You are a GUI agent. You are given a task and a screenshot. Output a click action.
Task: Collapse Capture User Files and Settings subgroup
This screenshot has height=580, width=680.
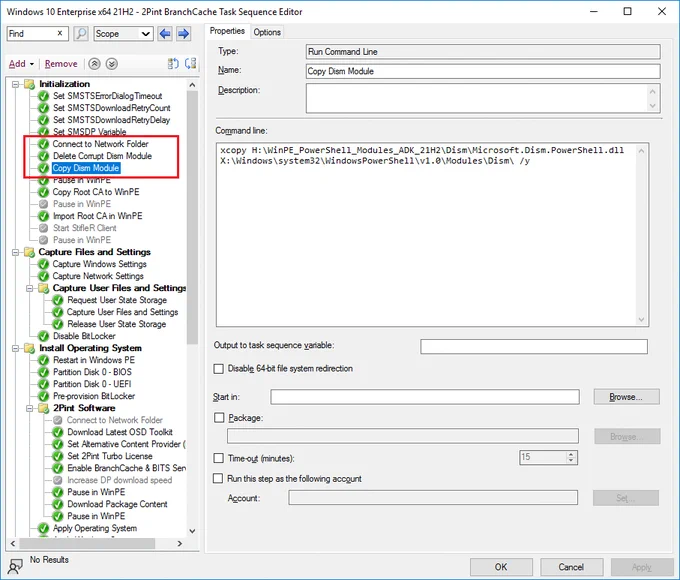click(29, 288)
